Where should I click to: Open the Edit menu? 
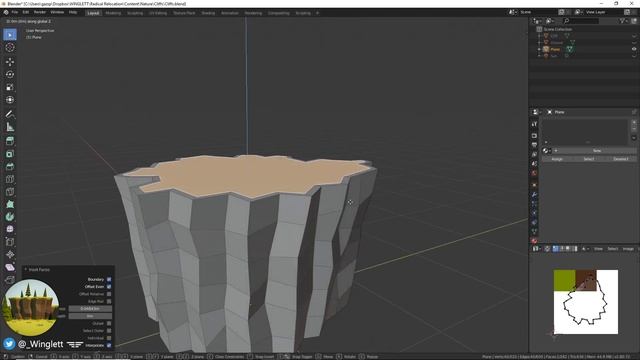pos(26,13)
